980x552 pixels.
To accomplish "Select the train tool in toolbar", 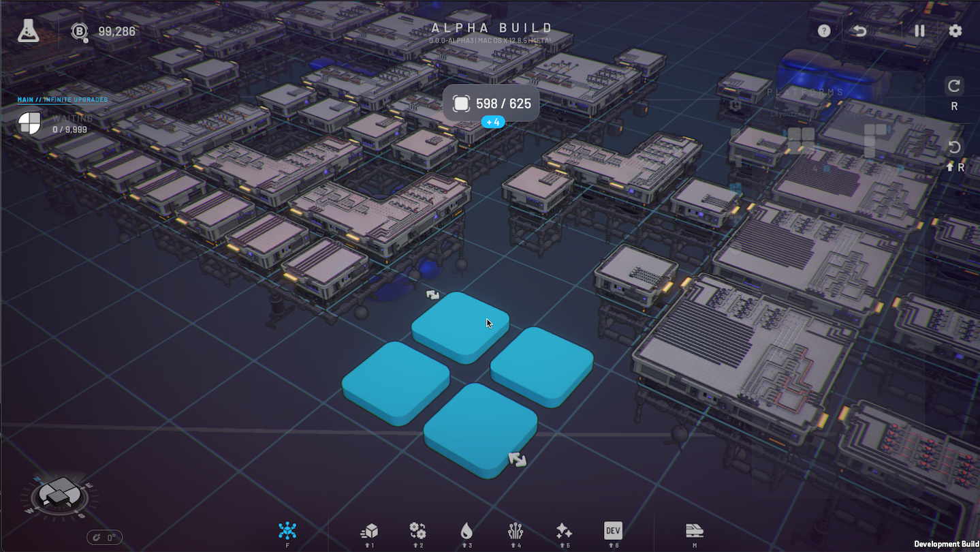I will coord(694,531).
